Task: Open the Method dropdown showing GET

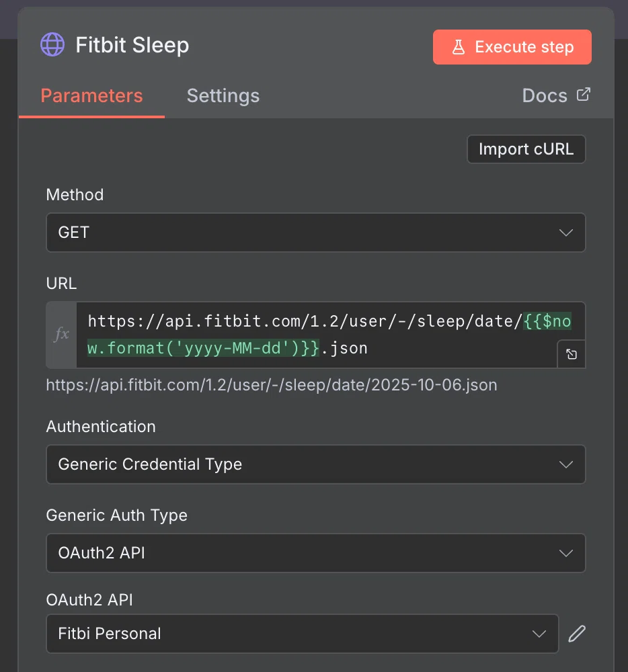Action: pos(315,233)
